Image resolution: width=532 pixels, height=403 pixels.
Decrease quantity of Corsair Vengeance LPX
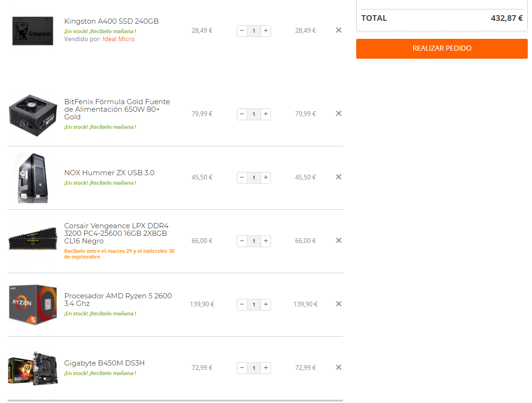pos(242,241)
